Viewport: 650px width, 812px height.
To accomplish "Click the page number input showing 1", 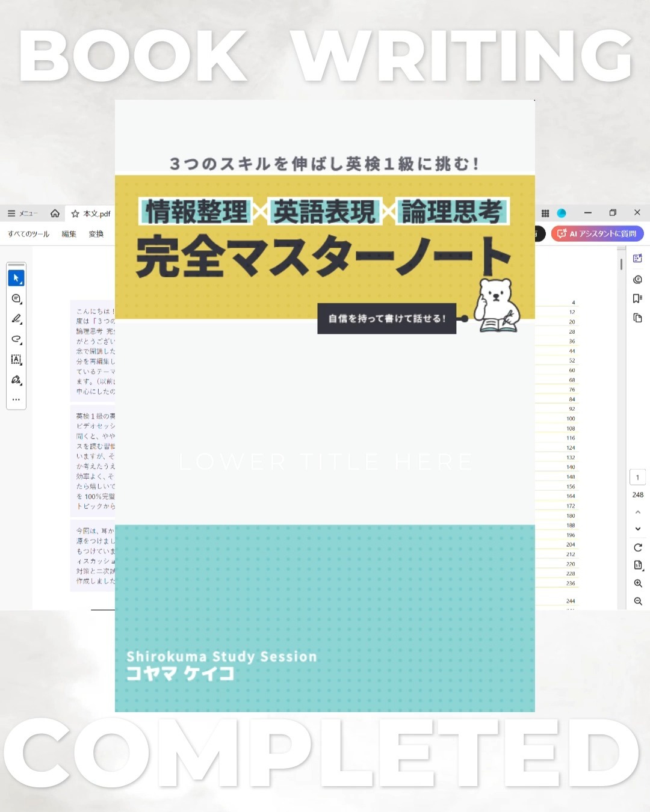I will pyautogui.click(x=637, y=476).
